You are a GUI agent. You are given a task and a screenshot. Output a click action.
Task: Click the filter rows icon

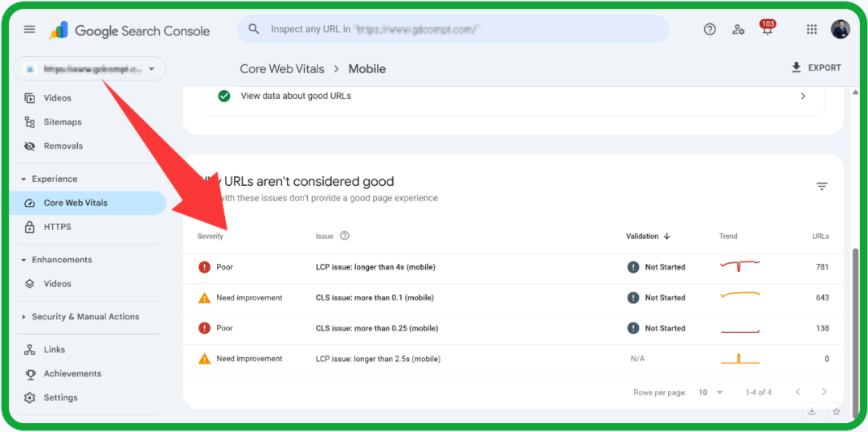(821, 187)
